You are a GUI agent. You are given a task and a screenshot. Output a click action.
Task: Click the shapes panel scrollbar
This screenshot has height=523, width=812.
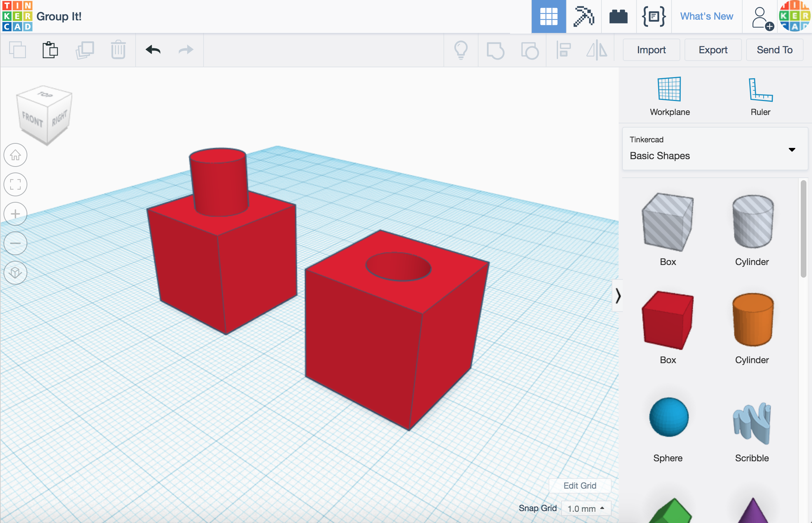click(804, 229)
